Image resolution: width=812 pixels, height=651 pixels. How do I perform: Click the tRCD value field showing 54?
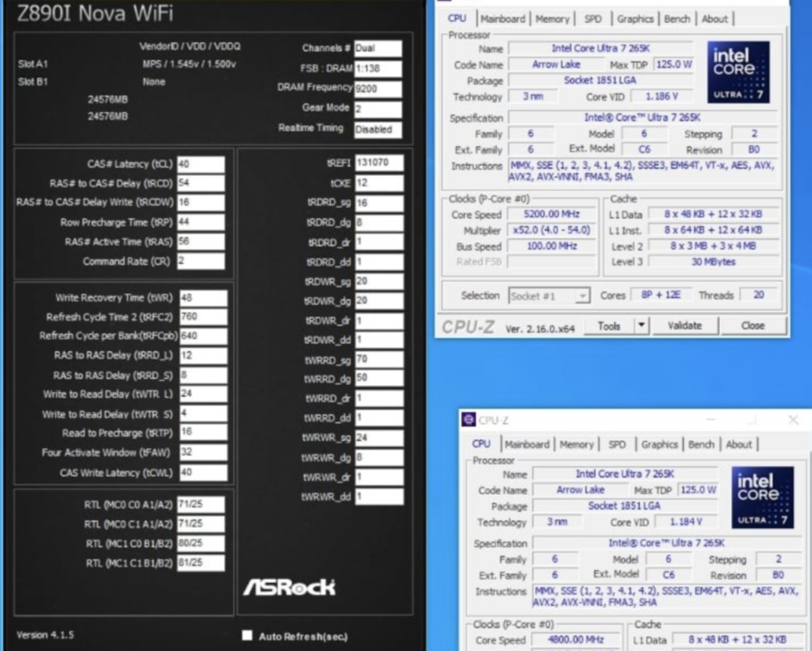[201, 184]
